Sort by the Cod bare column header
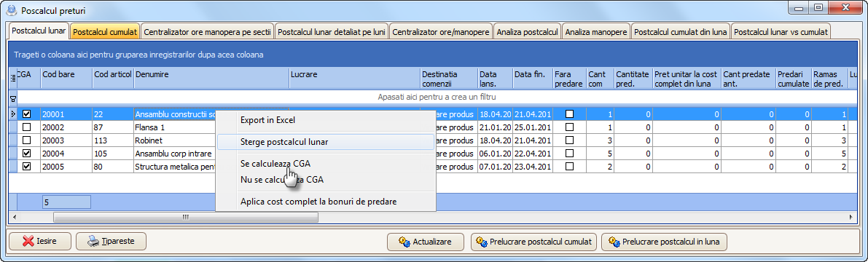868x262 pixels. click(66, 79)
